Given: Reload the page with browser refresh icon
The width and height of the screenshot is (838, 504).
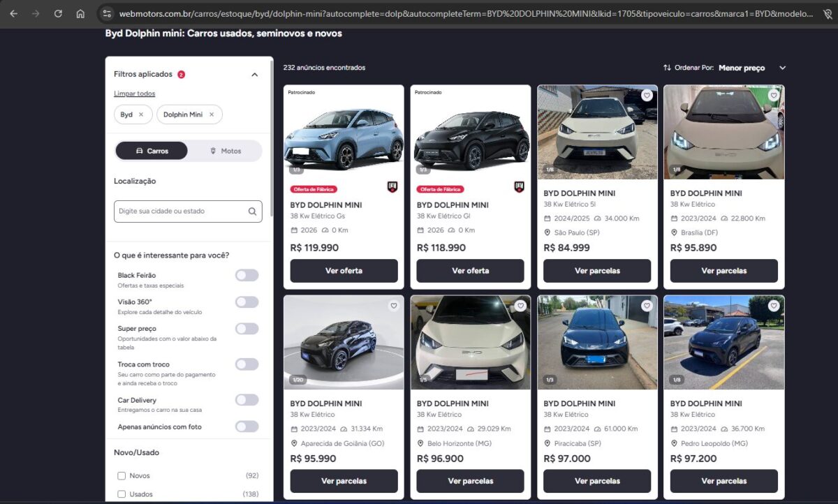Looking at the screenshot, I should coord(58,13).
